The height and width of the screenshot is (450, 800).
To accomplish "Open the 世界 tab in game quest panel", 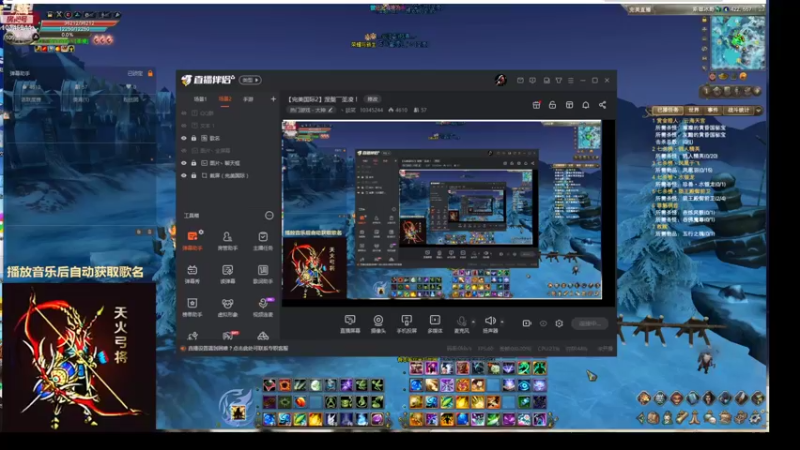I will pos(694,110).
